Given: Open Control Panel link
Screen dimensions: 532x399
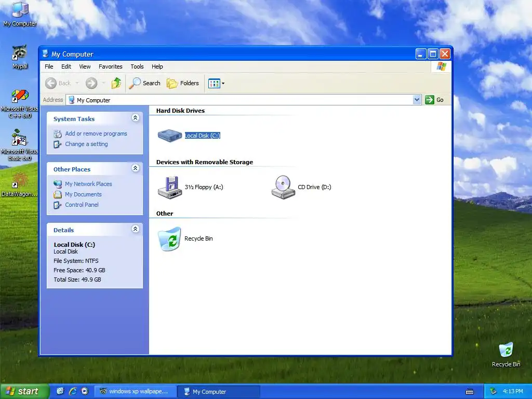Looking at the screenshot, I should (82, 205).
